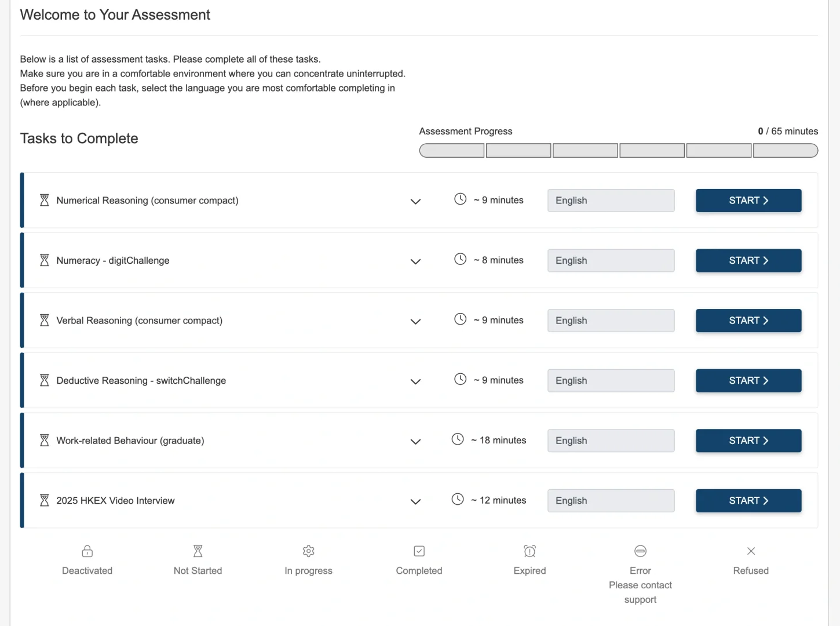
Task: Start the Verbal Reasoning task
Action: pos(748,321)
